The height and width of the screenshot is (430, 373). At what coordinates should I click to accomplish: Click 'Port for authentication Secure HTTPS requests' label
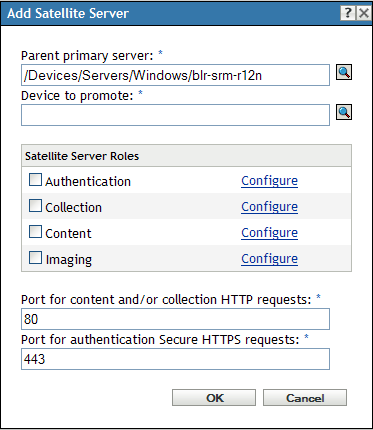[160, 340]
